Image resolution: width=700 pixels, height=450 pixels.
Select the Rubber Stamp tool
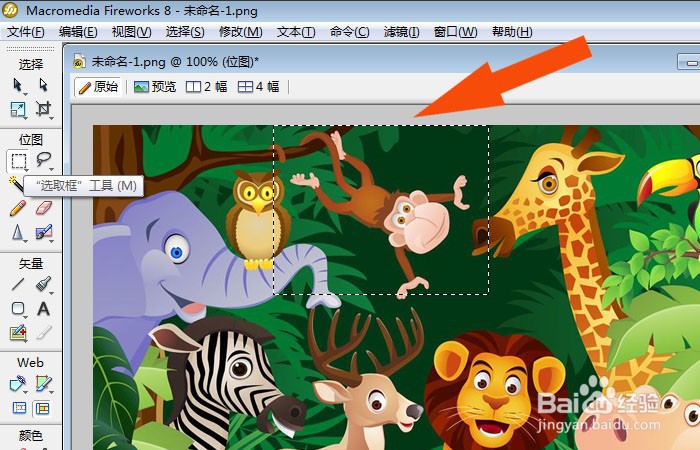43,232
